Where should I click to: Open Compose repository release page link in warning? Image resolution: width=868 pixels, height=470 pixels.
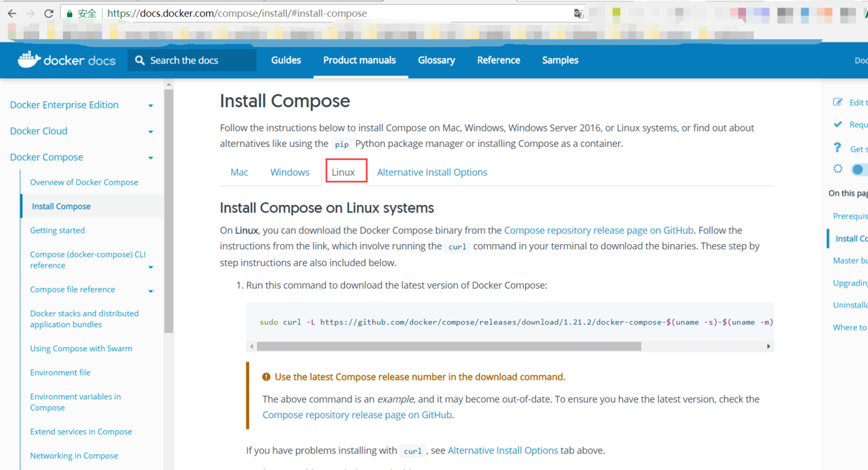click(x=357, y=415)
